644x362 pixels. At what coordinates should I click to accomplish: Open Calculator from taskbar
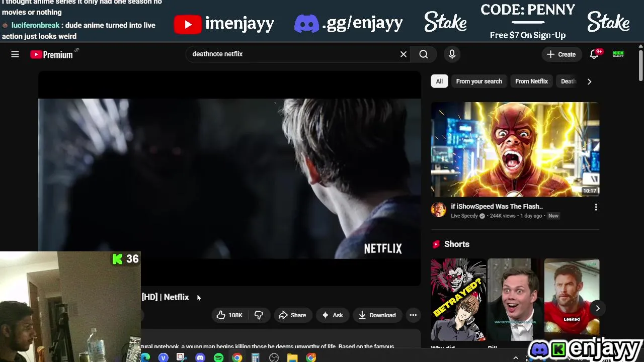(255, 357)
